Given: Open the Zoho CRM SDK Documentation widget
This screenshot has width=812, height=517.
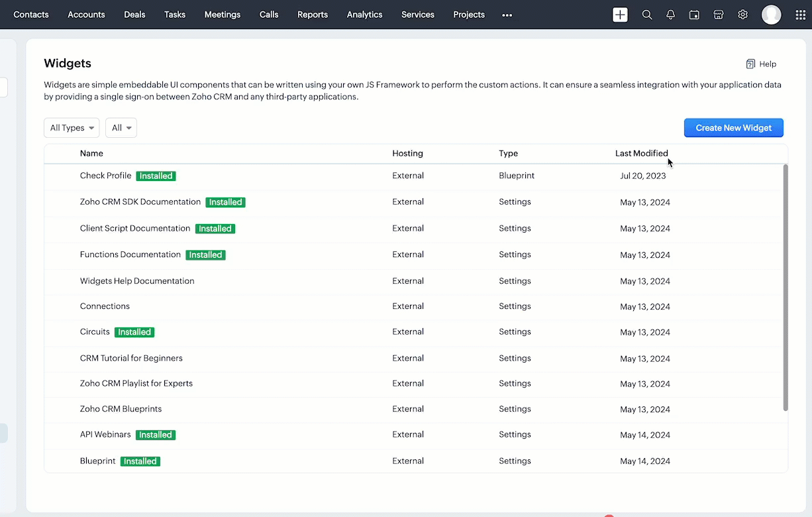Looking at the screenshot, I should point(140,201).
